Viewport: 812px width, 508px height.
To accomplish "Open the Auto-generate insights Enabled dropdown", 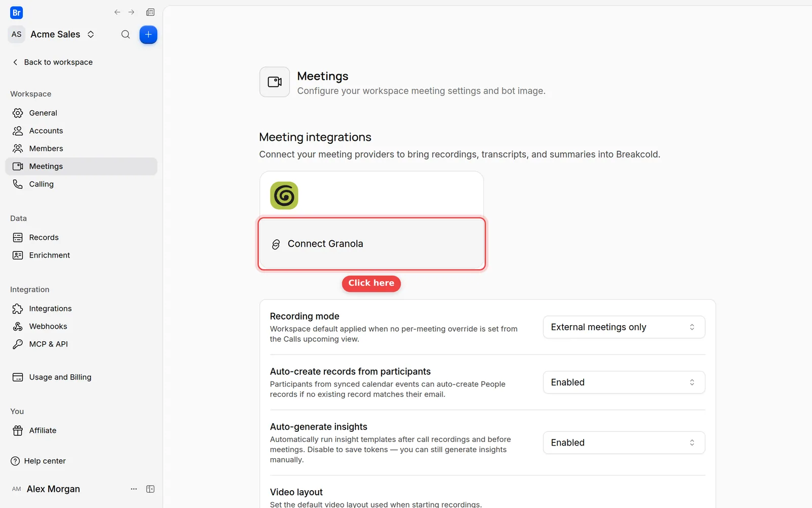I will coord(624,442).
